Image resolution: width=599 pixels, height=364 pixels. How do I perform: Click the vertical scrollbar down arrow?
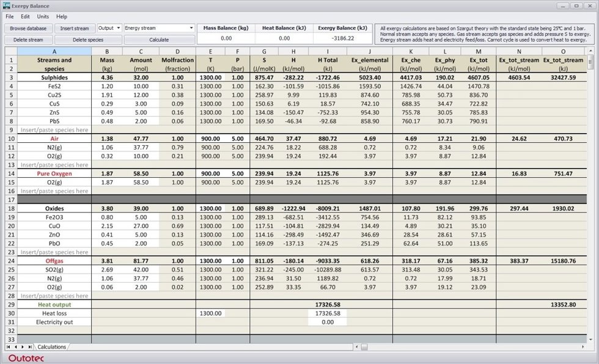[590, 340]
